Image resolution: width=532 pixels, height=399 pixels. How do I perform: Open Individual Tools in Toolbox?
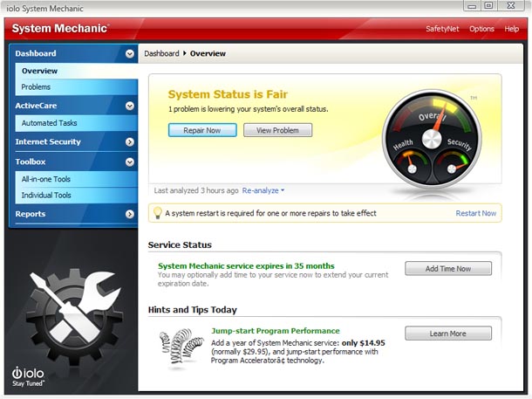(77, 196)
